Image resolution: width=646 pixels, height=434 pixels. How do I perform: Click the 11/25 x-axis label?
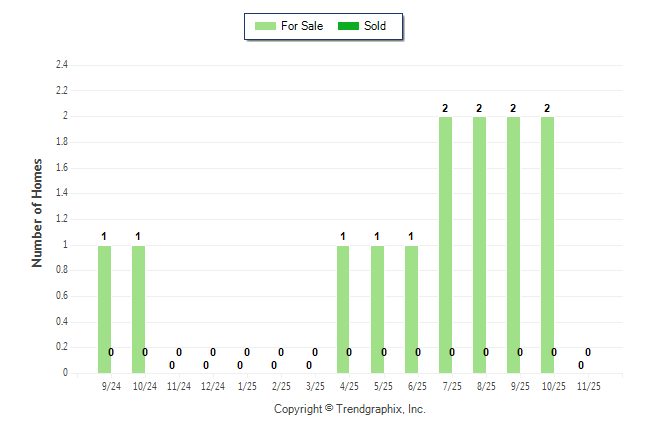pyautogui.click(x=588, y=386)
